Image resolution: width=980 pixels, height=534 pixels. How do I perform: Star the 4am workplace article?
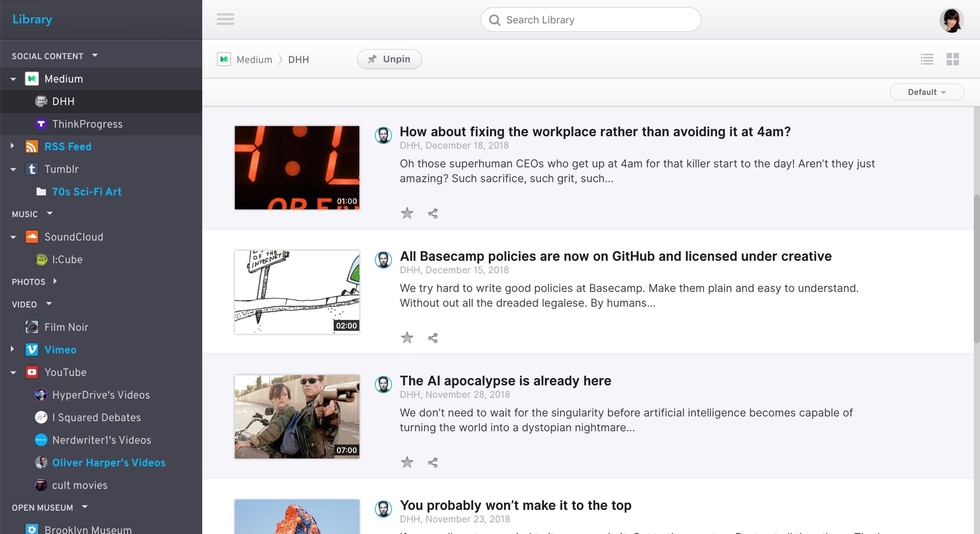[407, 213]
